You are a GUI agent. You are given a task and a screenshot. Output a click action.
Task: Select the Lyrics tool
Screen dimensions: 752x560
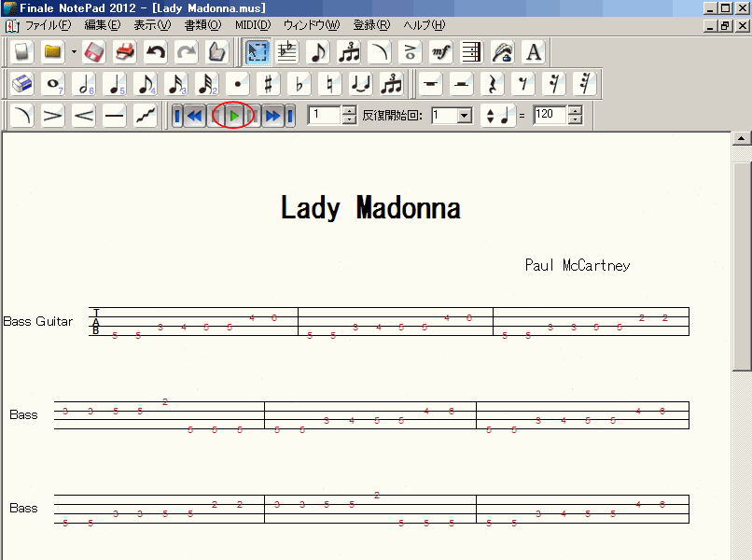pos(502,52)
